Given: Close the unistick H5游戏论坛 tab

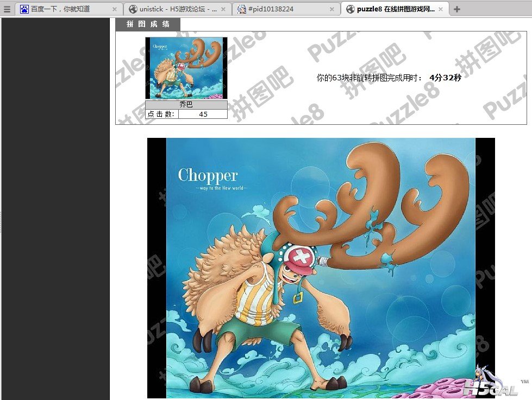Looking at the screenshot, I should (x=223, y=9).
